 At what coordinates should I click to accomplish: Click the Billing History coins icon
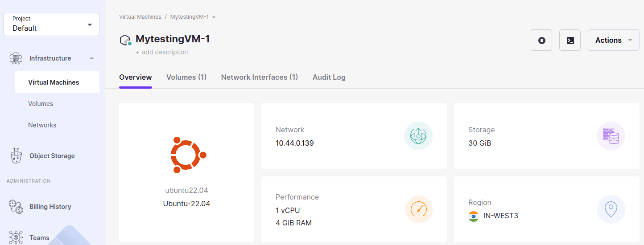[16, 207]
